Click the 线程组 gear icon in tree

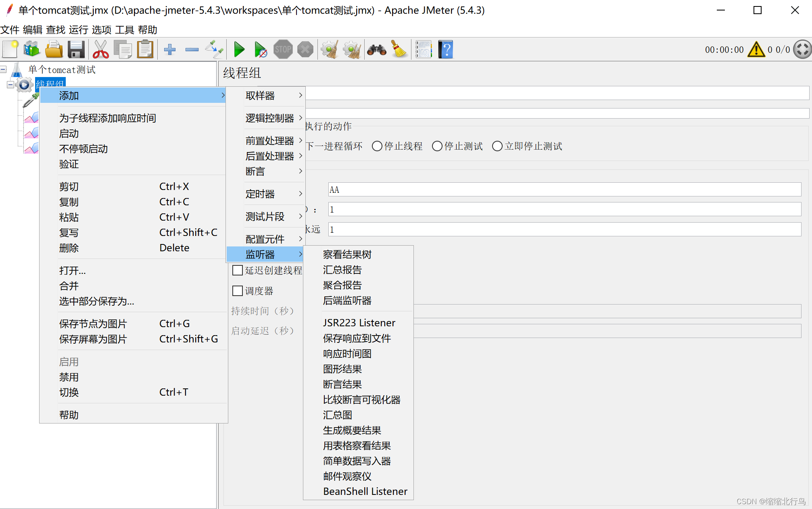point(24,85)
